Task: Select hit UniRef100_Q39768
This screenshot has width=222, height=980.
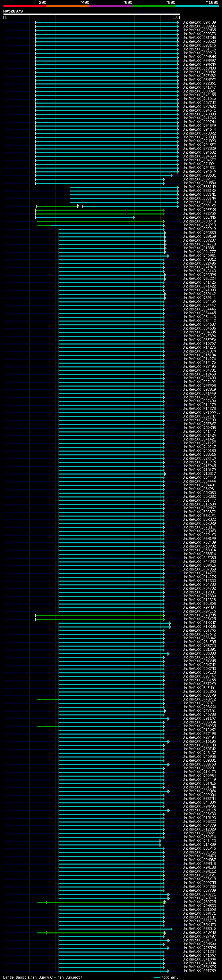Action: coord(199,764)
